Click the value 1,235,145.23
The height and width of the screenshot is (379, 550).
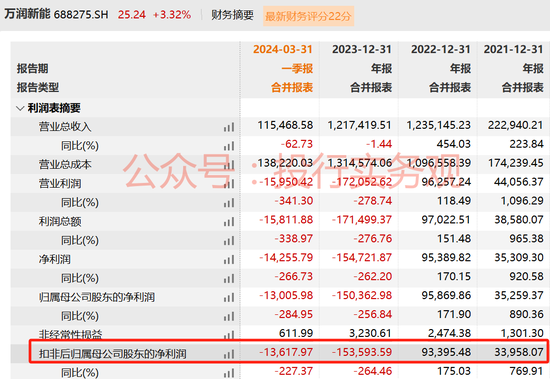pos(438,125)
